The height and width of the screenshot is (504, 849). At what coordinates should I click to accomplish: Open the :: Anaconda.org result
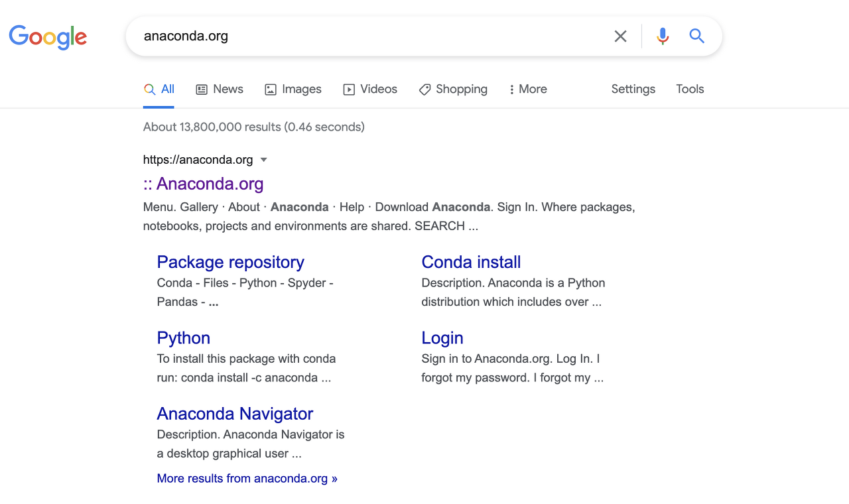[204, 184]
